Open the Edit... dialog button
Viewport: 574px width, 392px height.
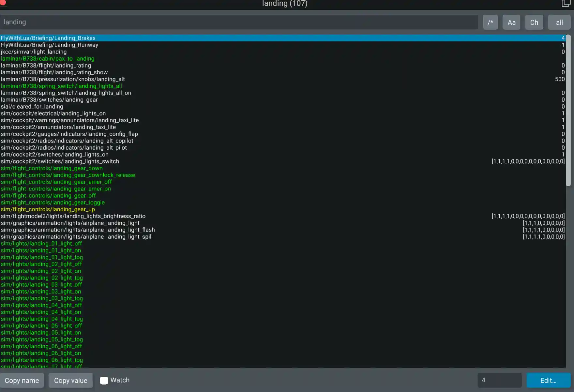tap(549, 380)
